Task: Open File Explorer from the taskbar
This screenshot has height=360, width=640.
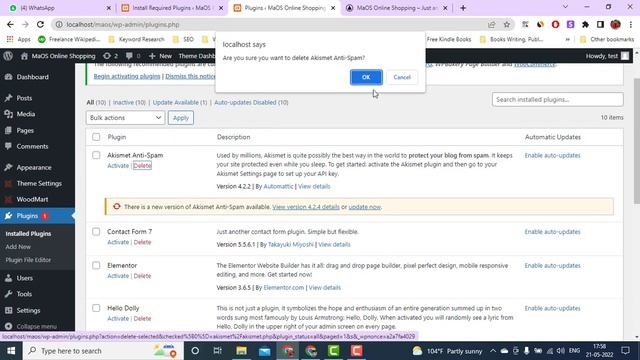Action: tap(241, 351)
